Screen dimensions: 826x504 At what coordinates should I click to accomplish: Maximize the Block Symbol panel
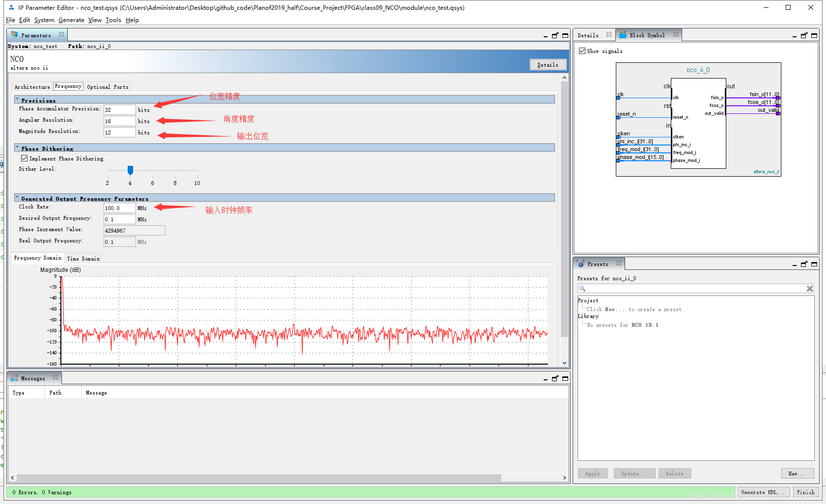point(814,35)
